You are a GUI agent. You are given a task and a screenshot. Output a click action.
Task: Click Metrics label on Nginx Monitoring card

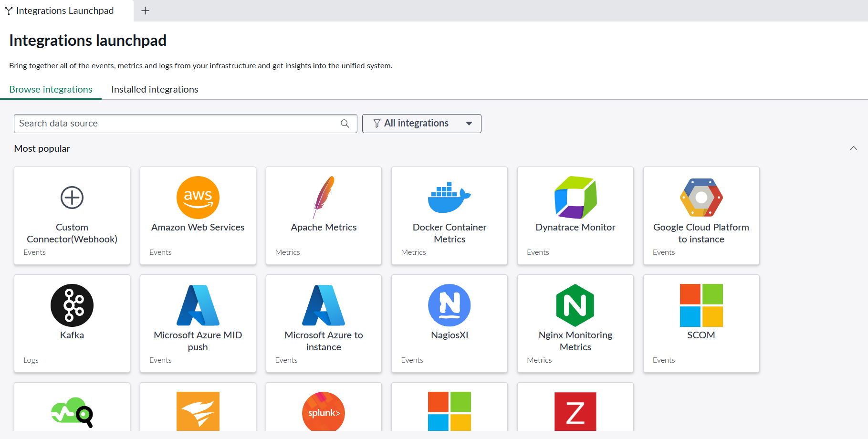coord(539,360)
